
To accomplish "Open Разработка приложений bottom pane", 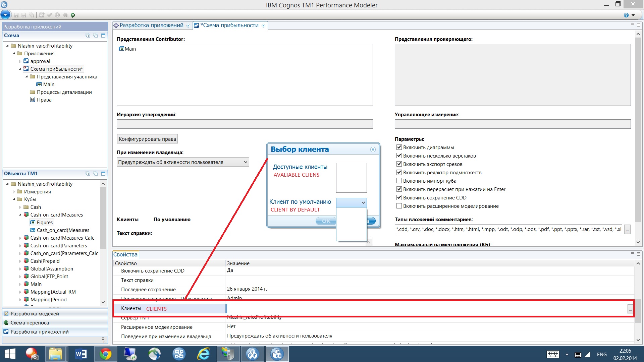I will tap(55, 332).
